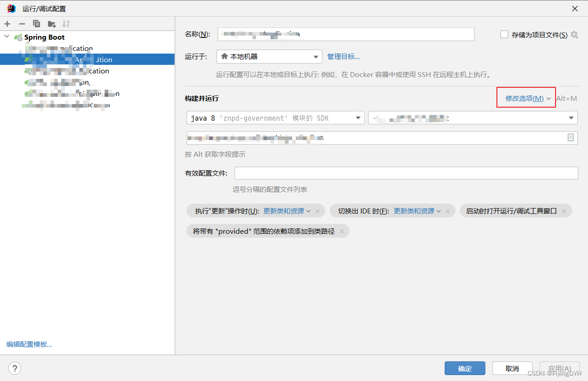This screenshot has width=588, height=381.
Task: Sort configurations alphabetically
Action: [x=66, y=24]
